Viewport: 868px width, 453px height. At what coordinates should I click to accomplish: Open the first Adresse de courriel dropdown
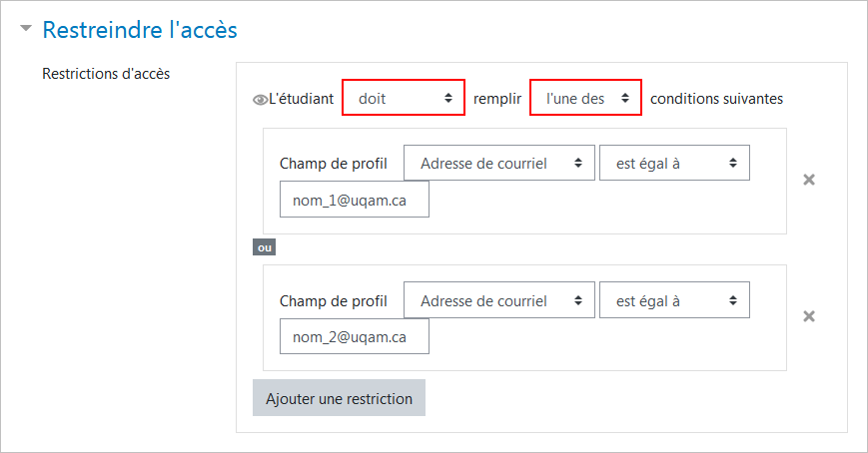pyautogui.click(x=498, y=164)
